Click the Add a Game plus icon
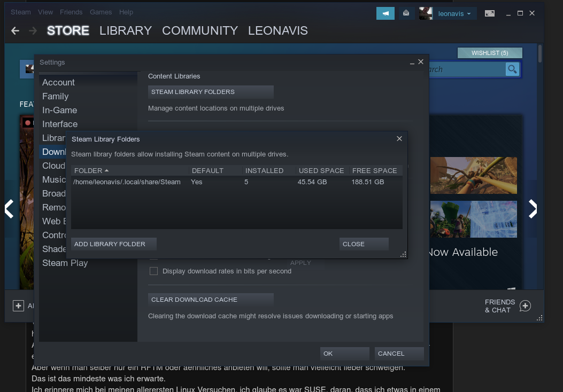 pyautogui.click(x=18, y=305)
